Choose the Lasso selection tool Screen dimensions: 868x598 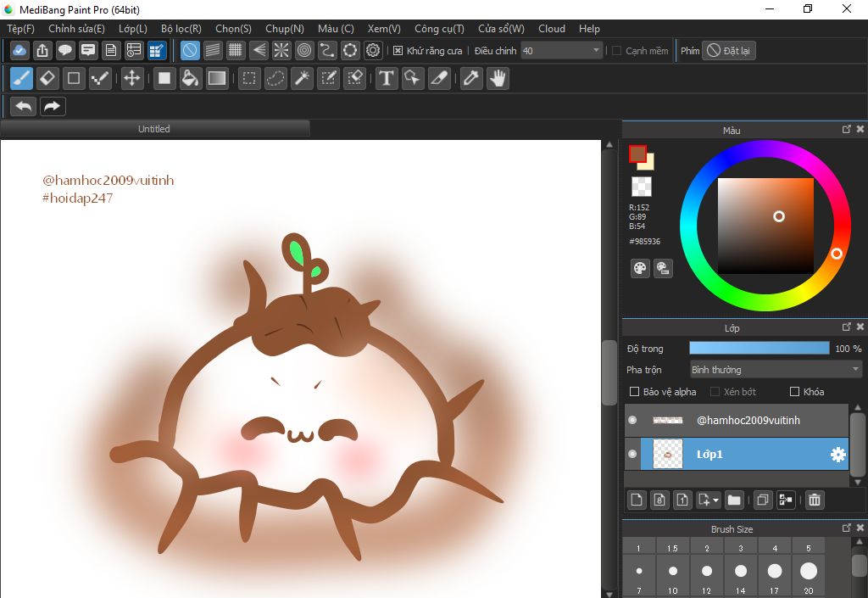[x=275, y=78]
